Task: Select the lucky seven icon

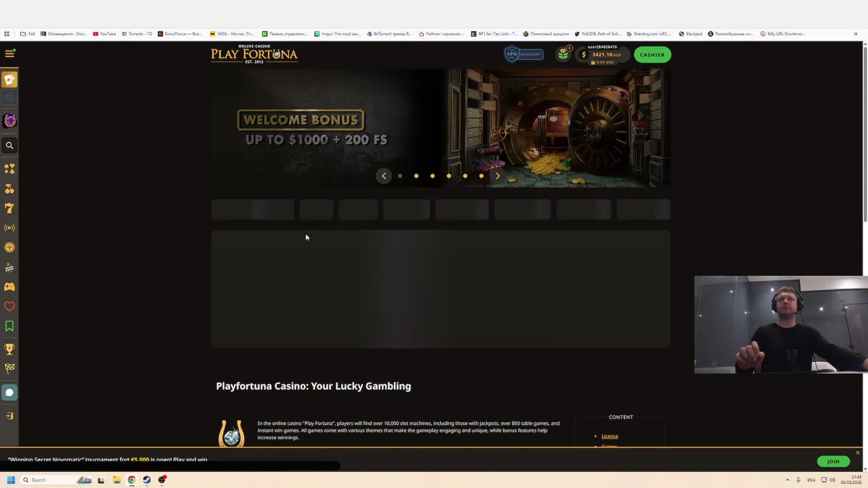Action: [9, 209]
